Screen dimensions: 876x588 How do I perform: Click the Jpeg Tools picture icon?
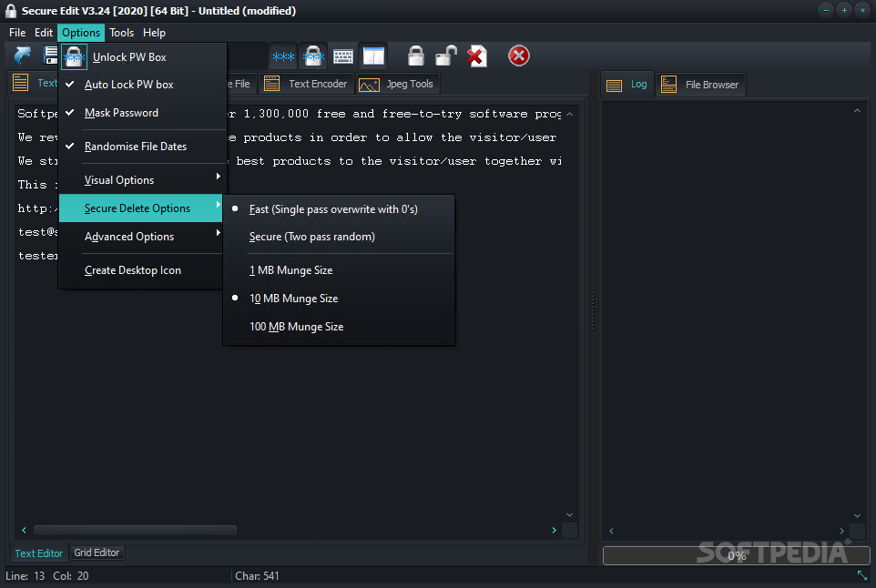369,85
